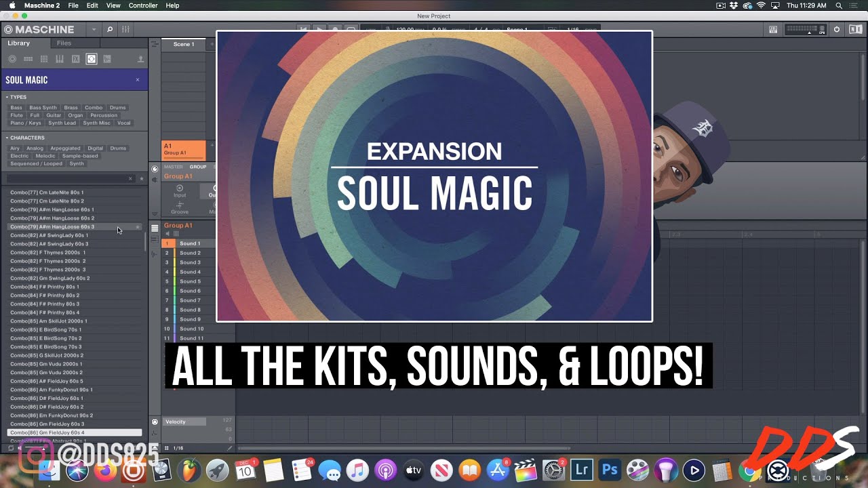Toggle the Bass type tag

pyautogui.click(x=16, y=108)
